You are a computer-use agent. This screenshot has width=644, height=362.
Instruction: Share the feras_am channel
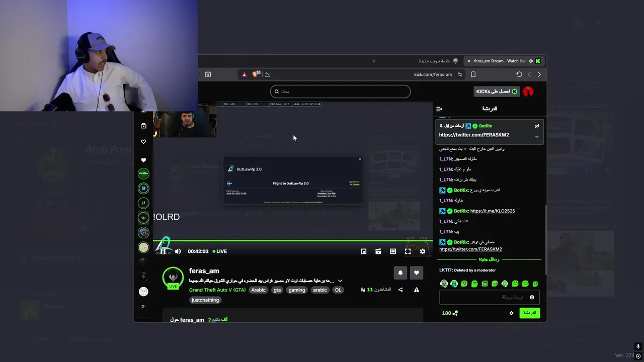400,290
